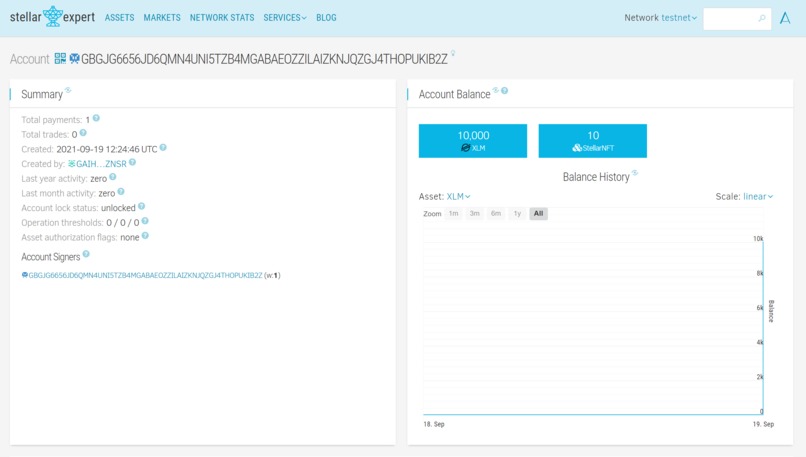
Task: Open help icon next to Total payments
Action: (96, 118)
